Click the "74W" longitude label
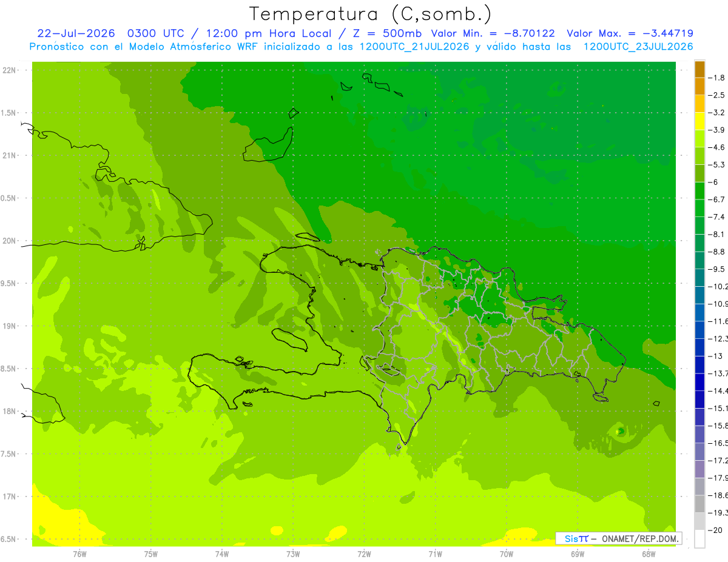This screenshot has height=562, width=728. tap(221, 554)
